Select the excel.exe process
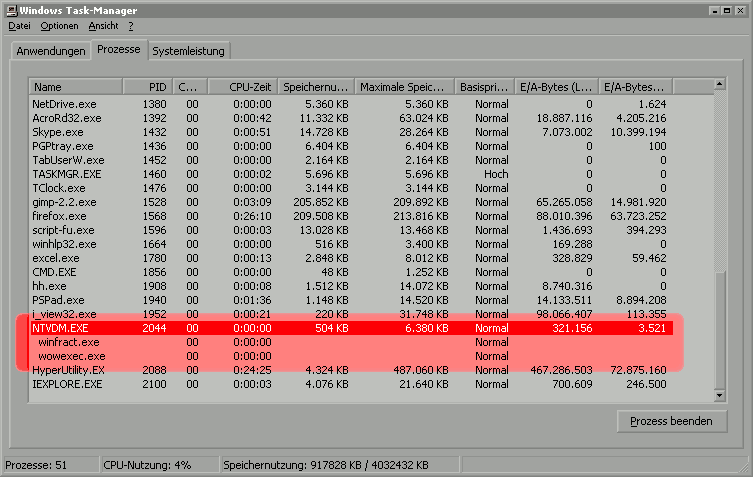The image size is (753, 477). pos(351,258)
